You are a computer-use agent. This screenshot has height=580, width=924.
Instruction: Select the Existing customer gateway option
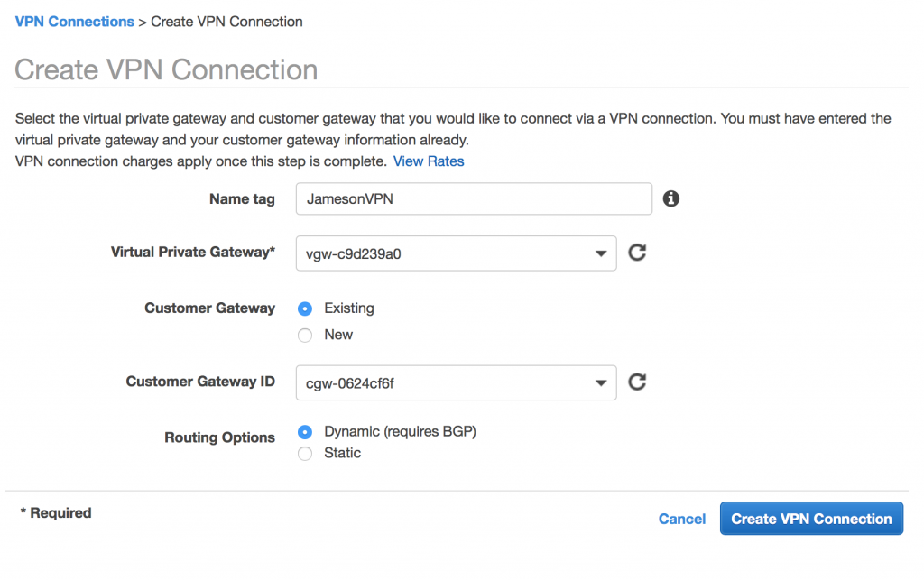point(305,308)
